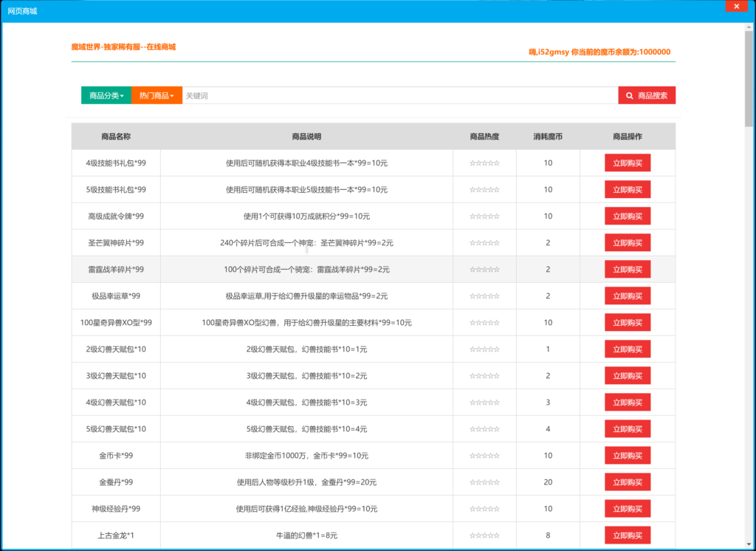Click the star rating for 金蚕丹*99
Image resolution: width=756 pixels, height=551 pixels.
[484, 482]
